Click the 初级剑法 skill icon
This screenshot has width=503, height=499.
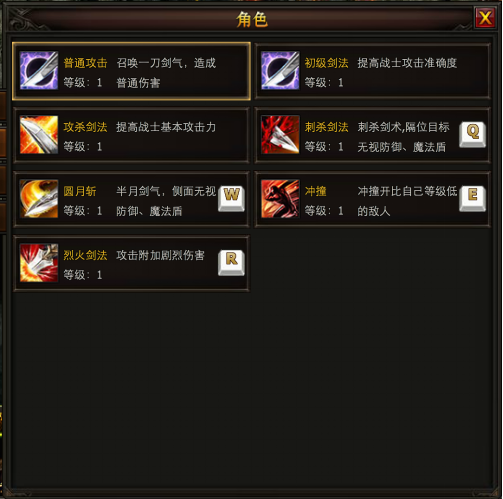(280, 70)
